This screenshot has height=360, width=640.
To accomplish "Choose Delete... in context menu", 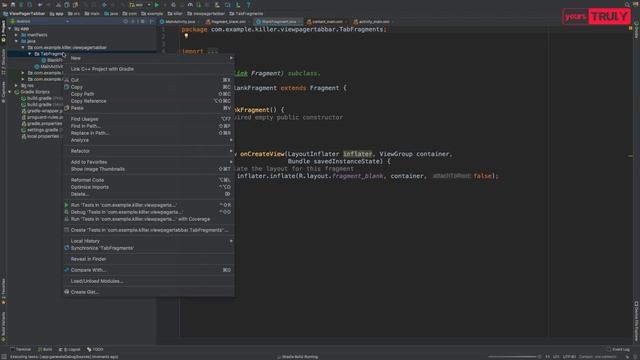I will [149, 194].
